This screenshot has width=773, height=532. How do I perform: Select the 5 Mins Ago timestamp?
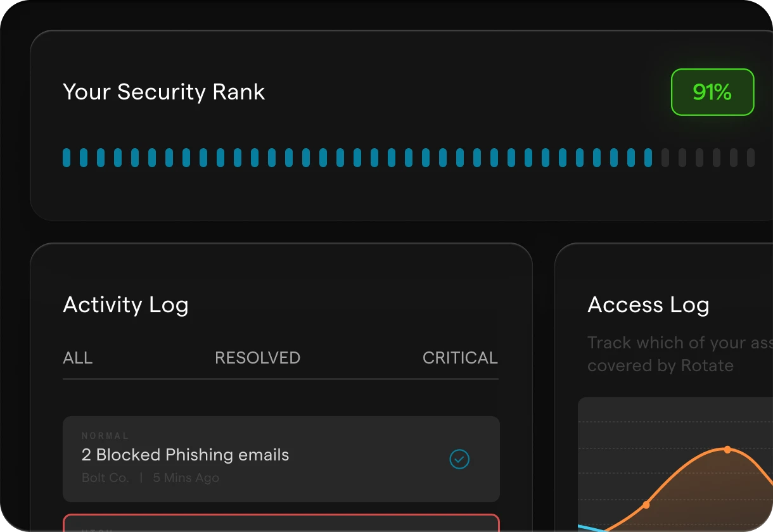click(x=185, y=478)
